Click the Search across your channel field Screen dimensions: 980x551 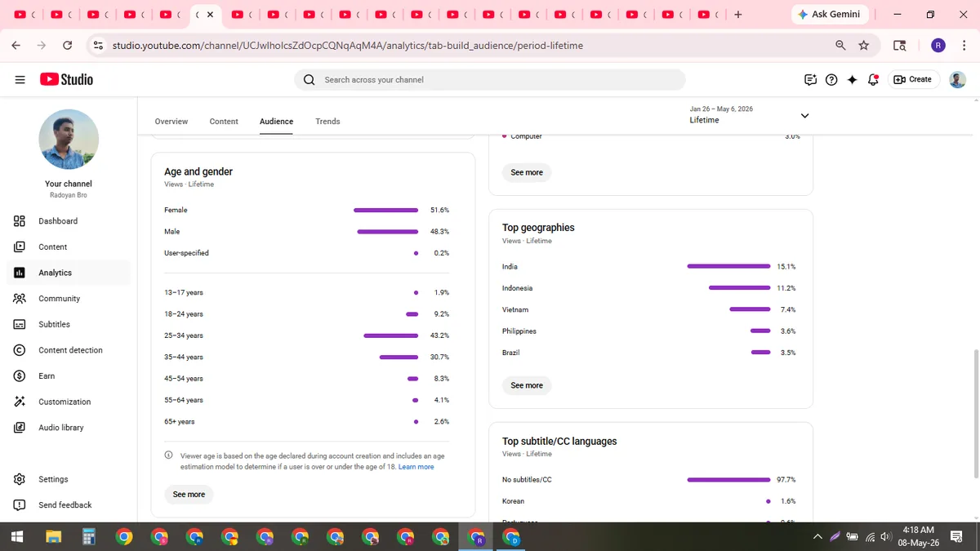(489, 80)
